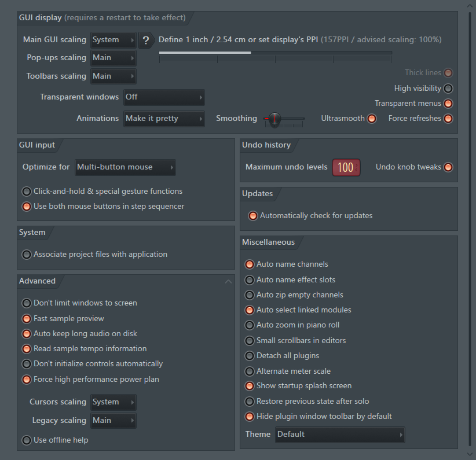Turn off Force refreshes
Screen dimensions: 476x460
point(448,119)
